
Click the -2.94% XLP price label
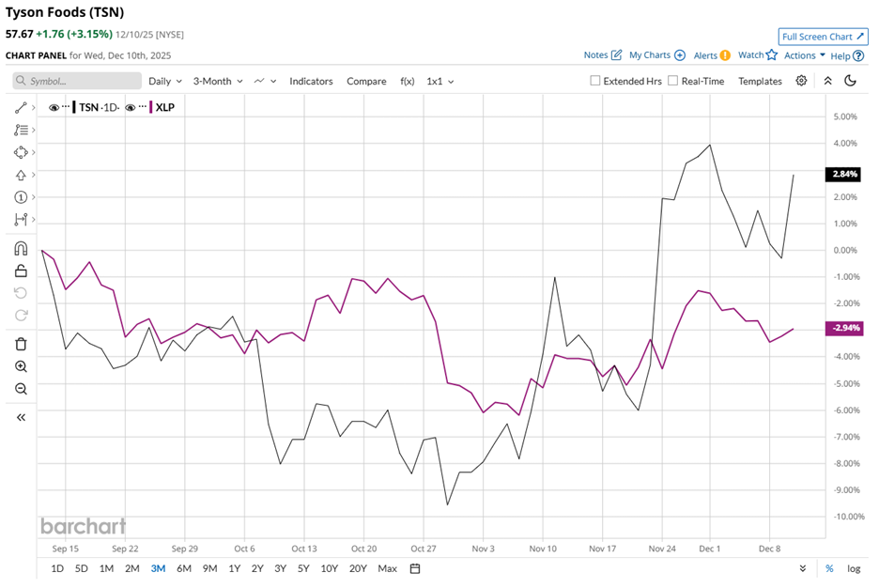tap(843, 328)
